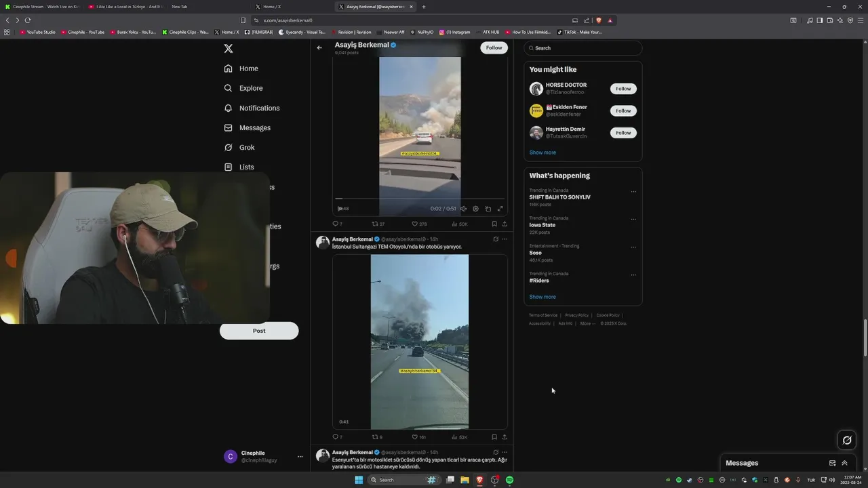Open the floating Grok button
This screenshot has height=488, width=868.
[x=847, y=441]
